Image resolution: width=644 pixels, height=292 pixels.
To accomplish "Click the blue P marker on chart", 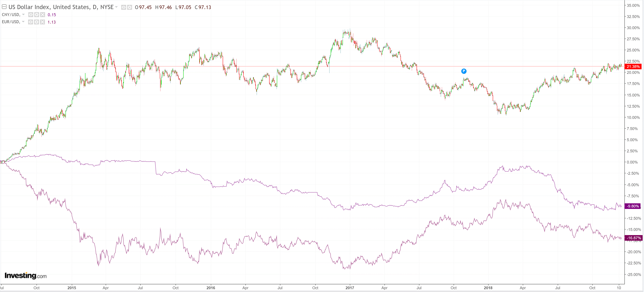I will pyautogui.click(x=464, y=71).
